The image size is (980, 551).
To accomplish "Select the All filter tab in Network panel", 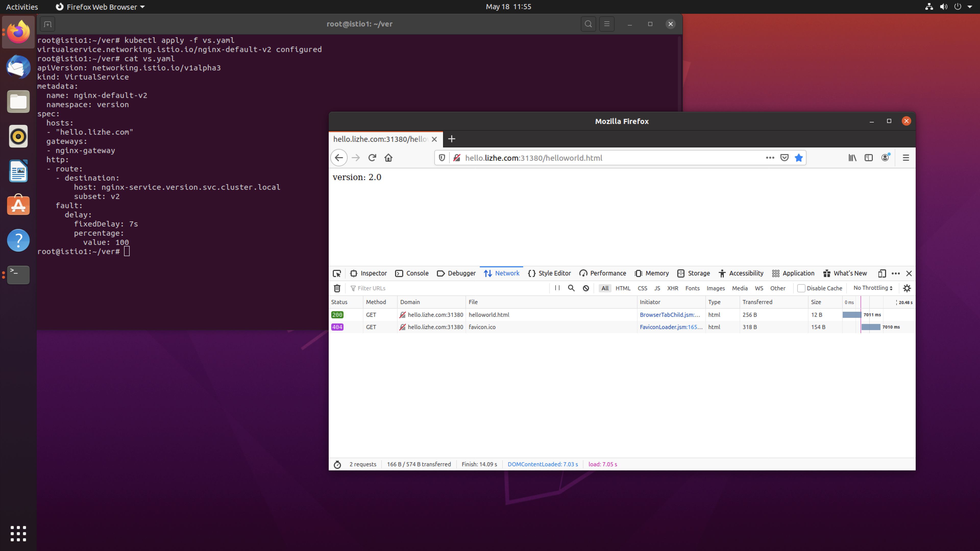I will tap(604, 288).
